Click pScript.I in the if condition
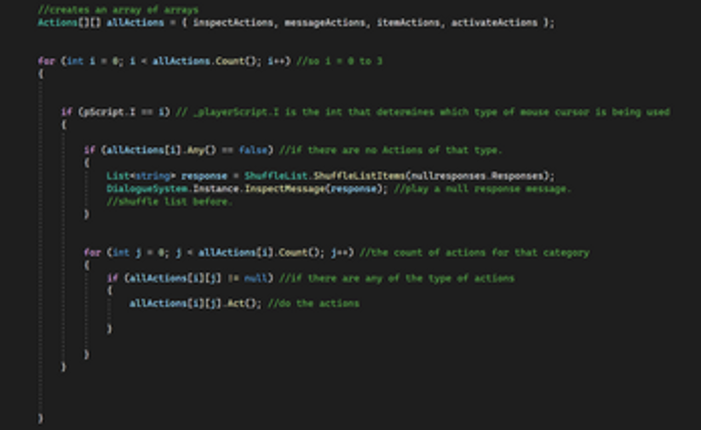701x430 pixels. coord(109,112)
